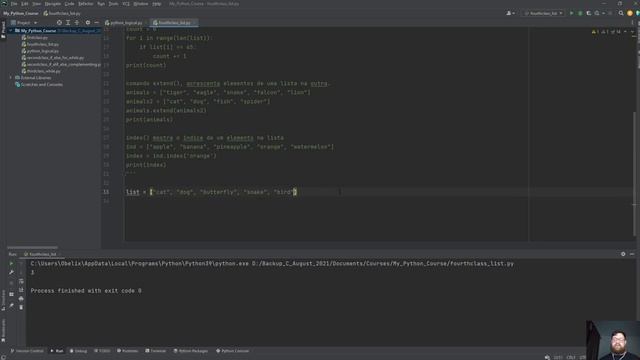Open the Navigate menu
This screenshot has height=360, width=640.
tap(53, 4)
